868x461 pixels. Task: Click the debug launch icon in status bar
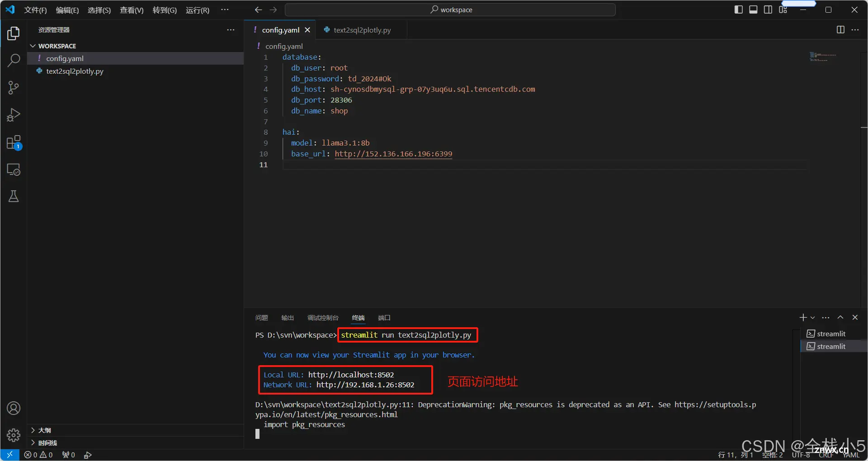tap(88, 455)
